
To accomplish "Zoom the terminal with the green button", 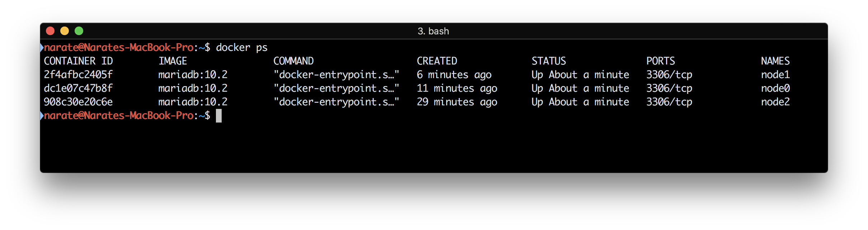I will 79,31.
